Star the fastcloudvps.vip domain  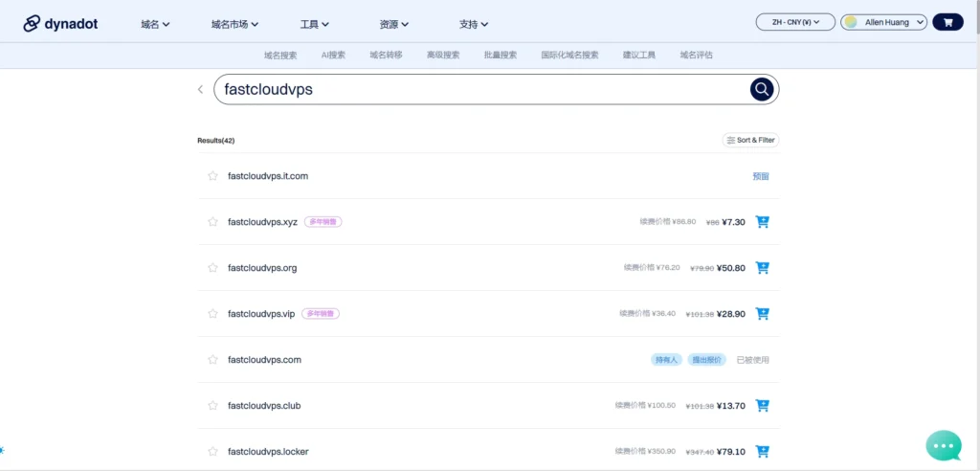click(212, 313)
